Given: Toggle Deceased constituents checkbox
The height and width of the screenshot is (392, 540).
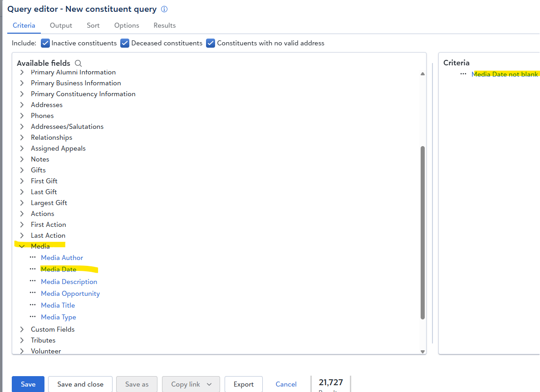Looking at the screenshot, I should click(125, 43).
